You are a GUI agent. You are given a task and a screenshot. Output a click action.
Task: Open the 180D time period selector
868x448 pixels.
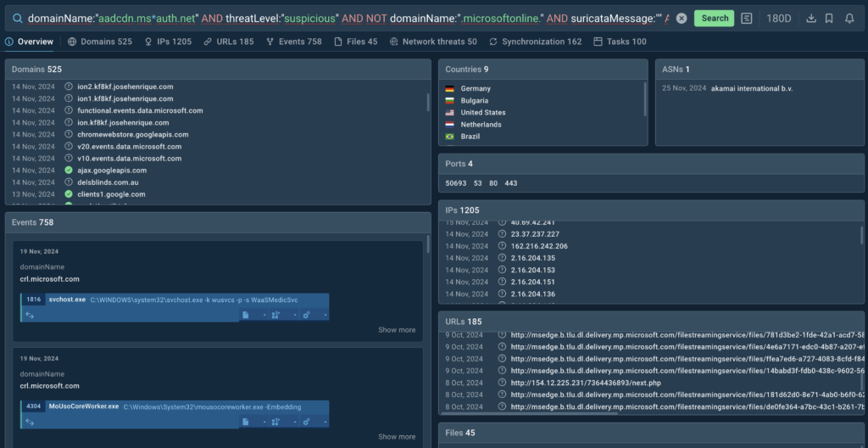tap(779, 18)
